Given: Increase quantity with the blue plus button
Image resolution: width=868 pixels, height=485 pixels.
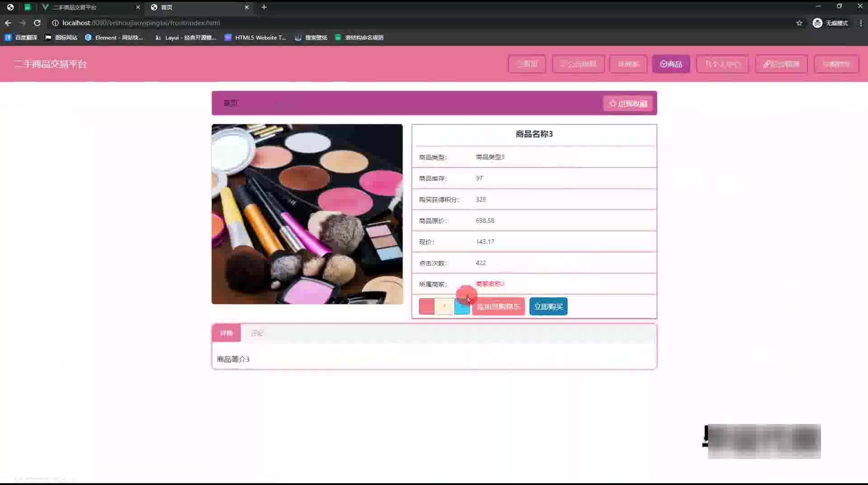Looking at the screenshot, I should tap(462, 306).
